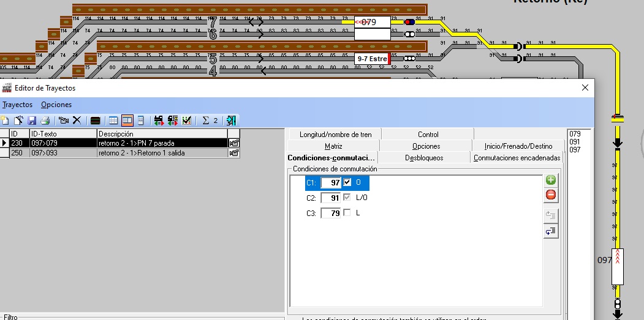
Task: Select 079 in the right-side list
Action: (x=575, y=134)
